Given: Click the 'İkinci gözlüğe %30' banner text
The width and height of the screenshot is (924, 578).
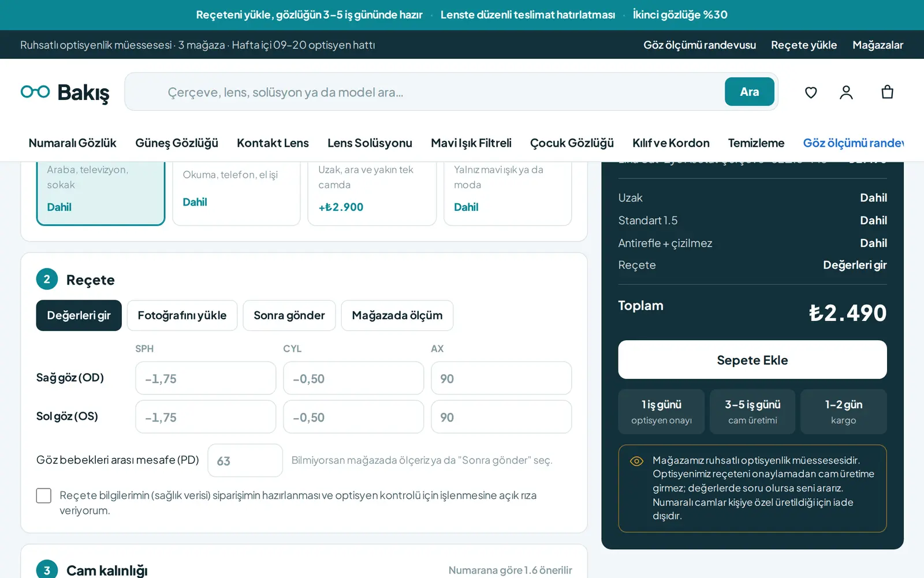Looking at the screenshot, I should tap(680, 14).
